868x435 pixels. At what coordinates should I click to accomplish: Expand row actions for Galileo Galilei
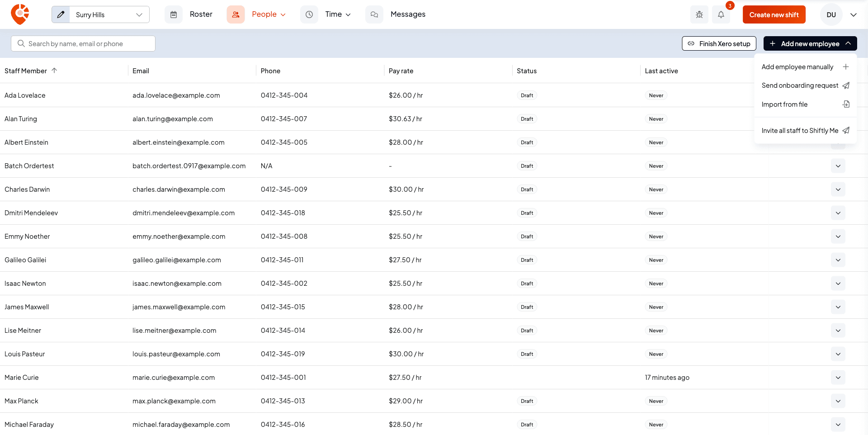pos(838,260)
